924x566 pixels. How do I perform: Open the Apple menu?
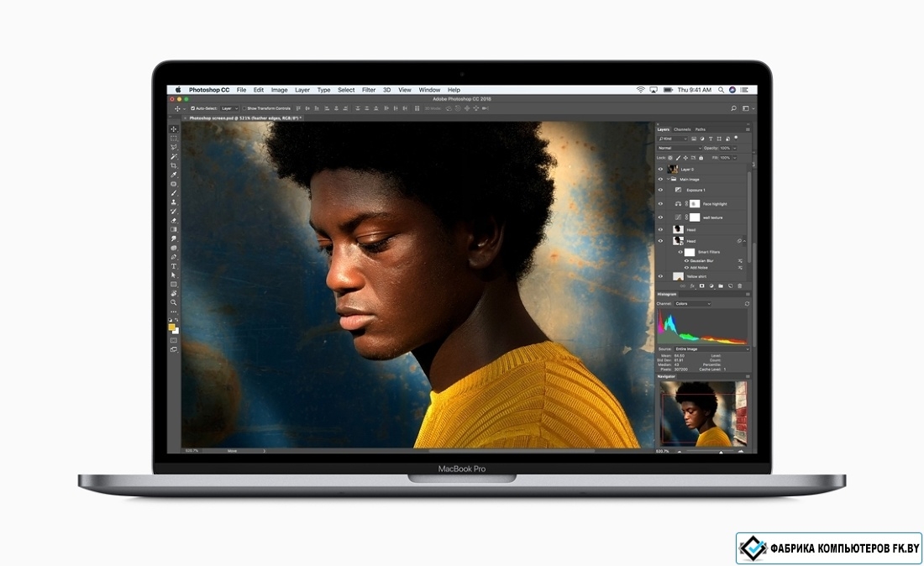(178, 90)
